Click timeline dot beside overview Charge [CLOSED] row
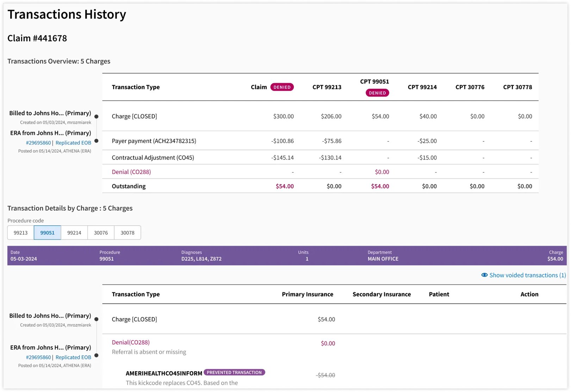Screen dimensions: 571x392 coord(97,117)
